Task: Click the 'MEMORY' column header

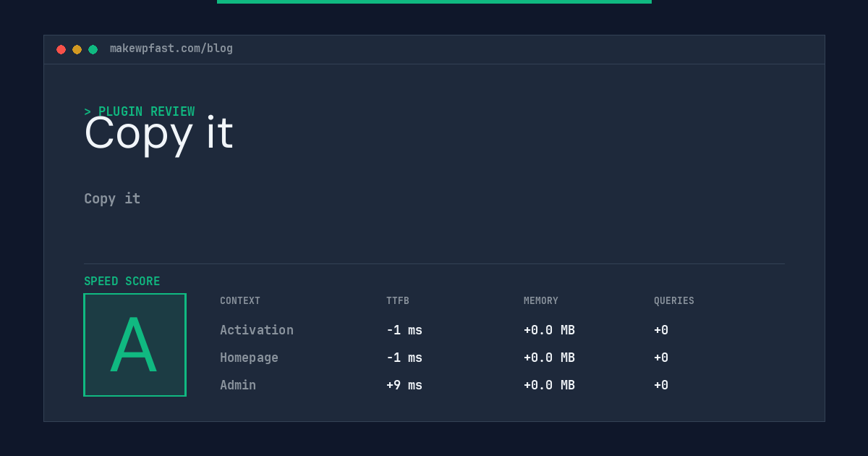Action: point(541,301)
